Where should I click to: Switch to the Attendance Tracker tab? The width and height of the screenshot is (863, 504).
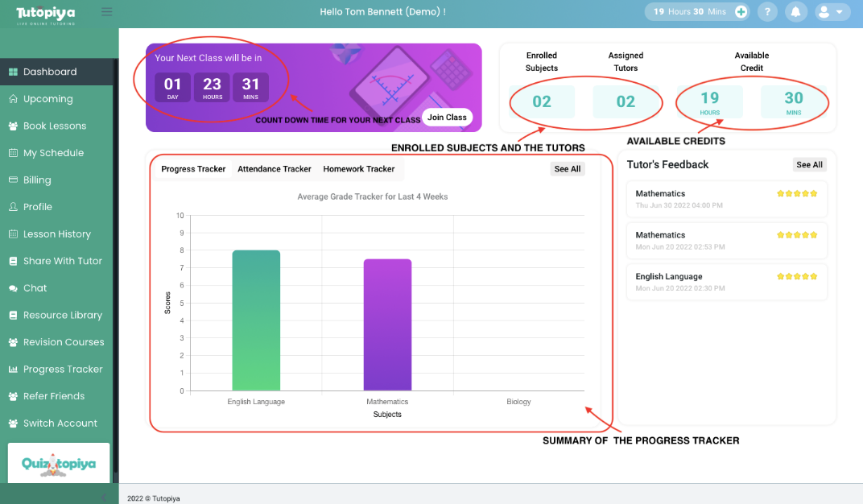click(274, 169)
